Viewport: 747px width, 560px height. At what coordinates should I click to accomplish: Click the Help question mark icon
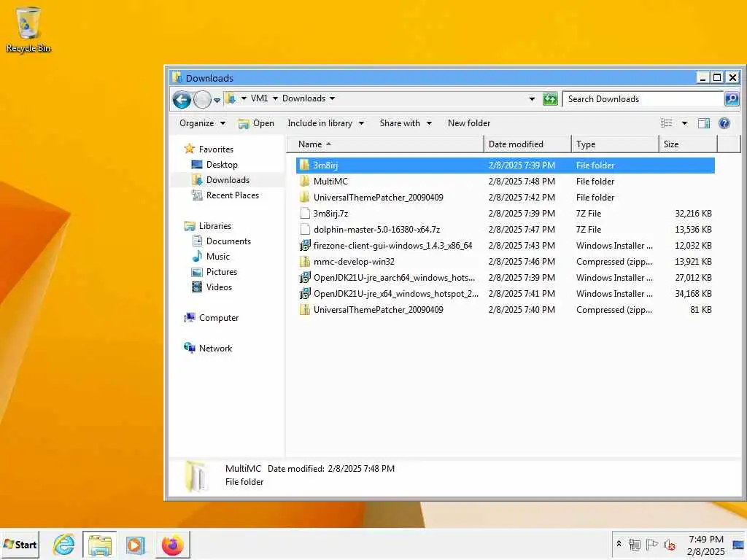[724, 123]
